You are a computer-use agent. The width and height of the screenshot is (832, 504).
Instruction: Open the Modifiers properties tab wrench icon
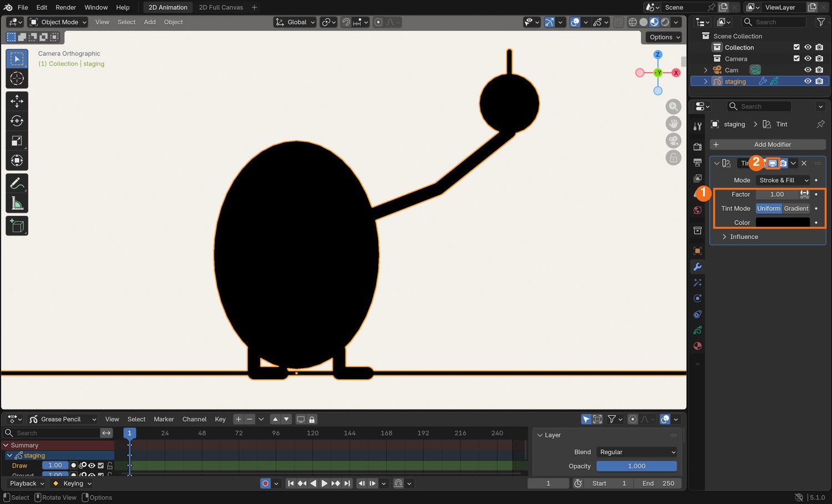point(698,267)
